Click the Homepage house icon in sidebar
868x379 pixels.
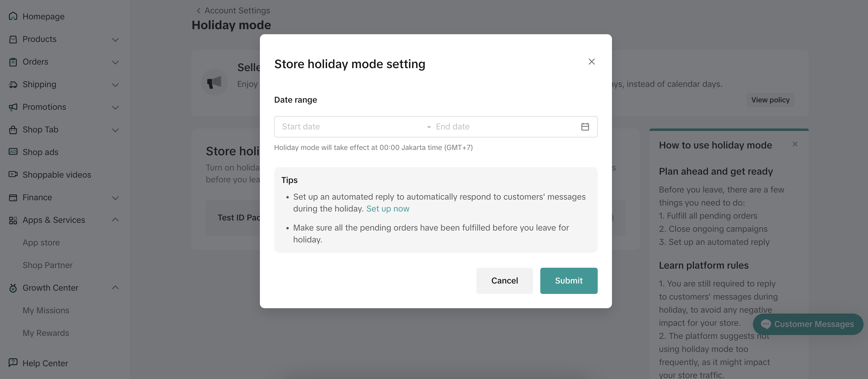click(13, 16)
